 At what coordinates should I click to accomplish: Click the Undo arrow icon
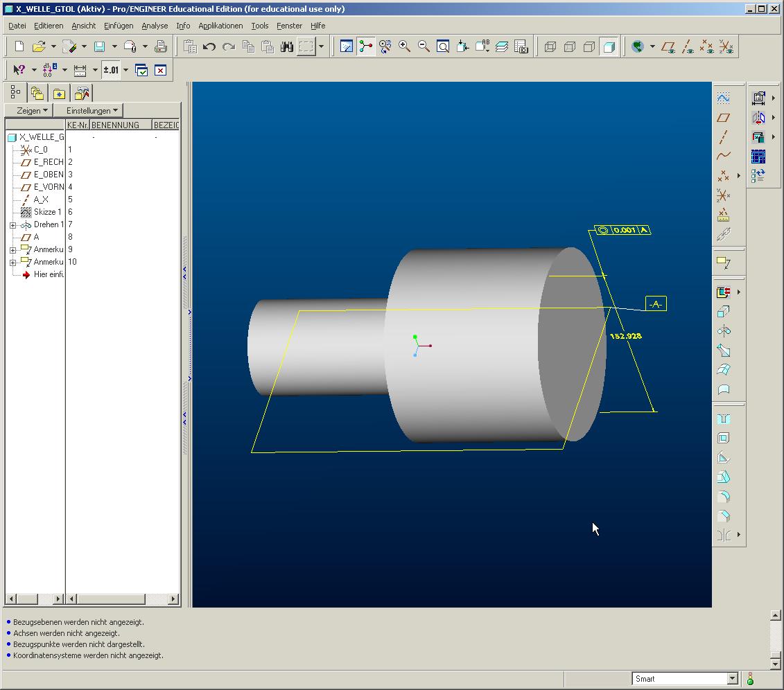point(209,47)
